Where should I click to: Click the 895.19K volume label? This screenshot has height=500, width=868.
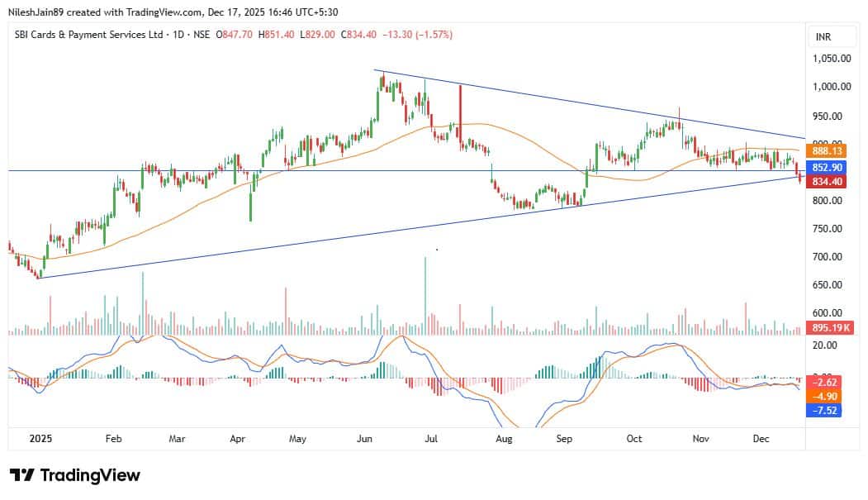tap(828, 328)
